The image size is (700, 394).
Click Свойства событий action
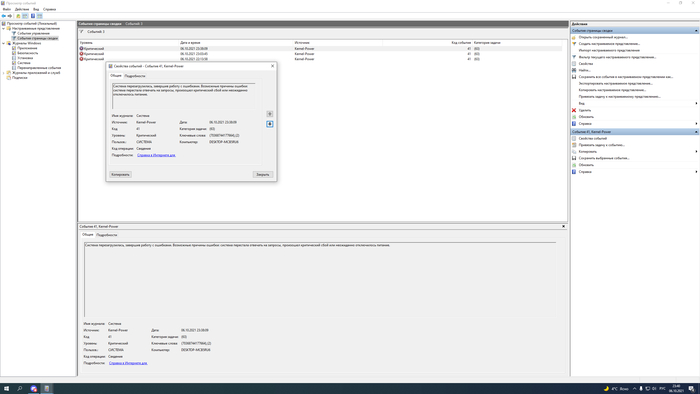pos(593,138)
